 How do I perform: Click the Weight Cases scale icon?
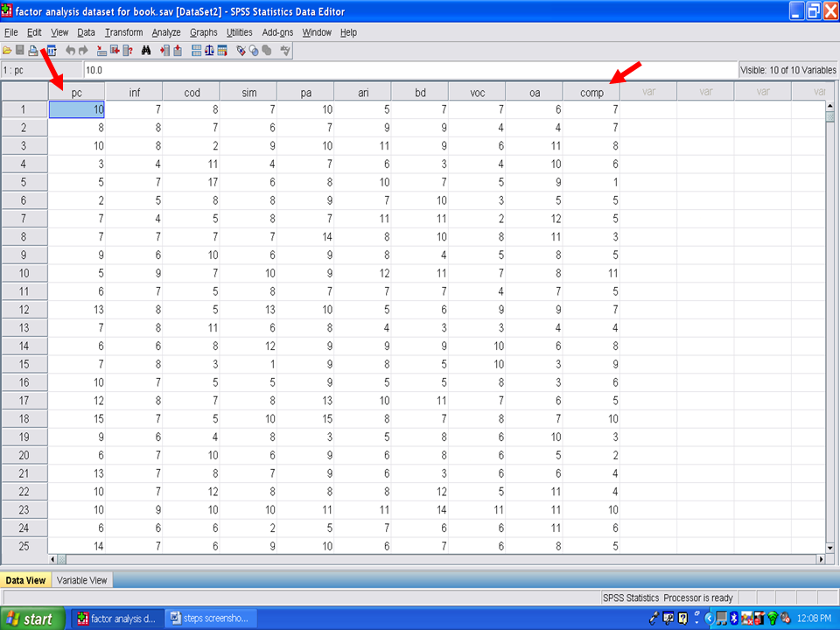[209, 51]
